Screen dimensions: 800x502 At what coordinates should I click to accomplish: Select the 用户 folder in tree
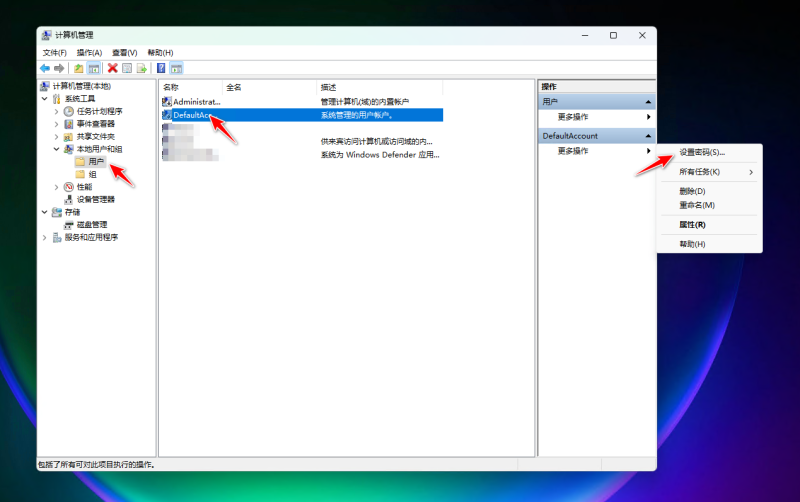point(96,162)
